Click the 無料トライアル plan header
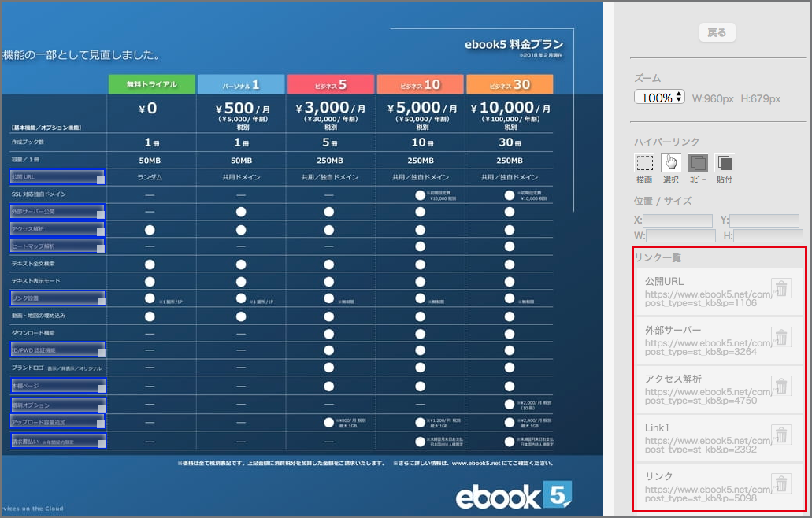The width and height of the screenshot is (812, 518). (x=152, y=84)
